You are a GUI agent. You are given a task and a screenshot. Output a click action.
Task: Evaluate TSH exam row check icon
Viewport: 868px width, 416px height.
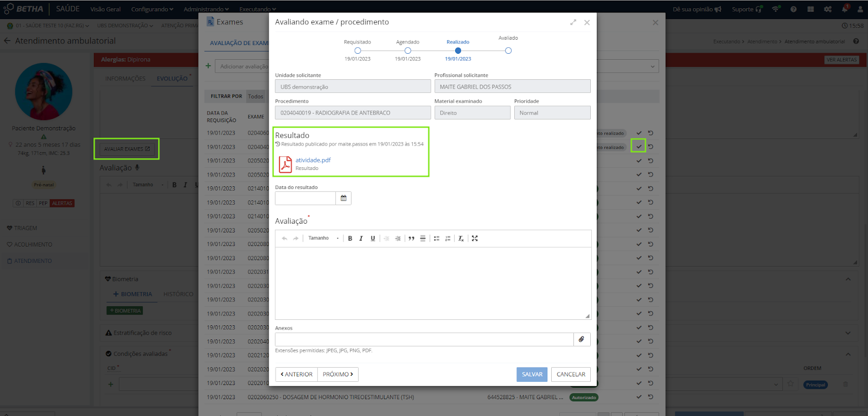coord(639,397)
